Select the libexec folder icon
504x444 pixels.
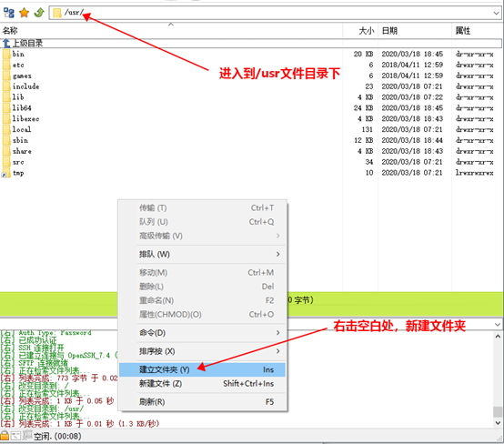(6, 118)
